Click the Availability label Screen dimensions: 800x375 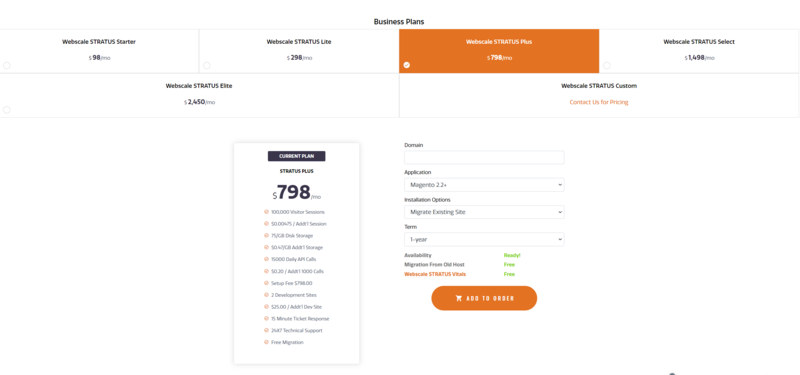pos(418,255)
